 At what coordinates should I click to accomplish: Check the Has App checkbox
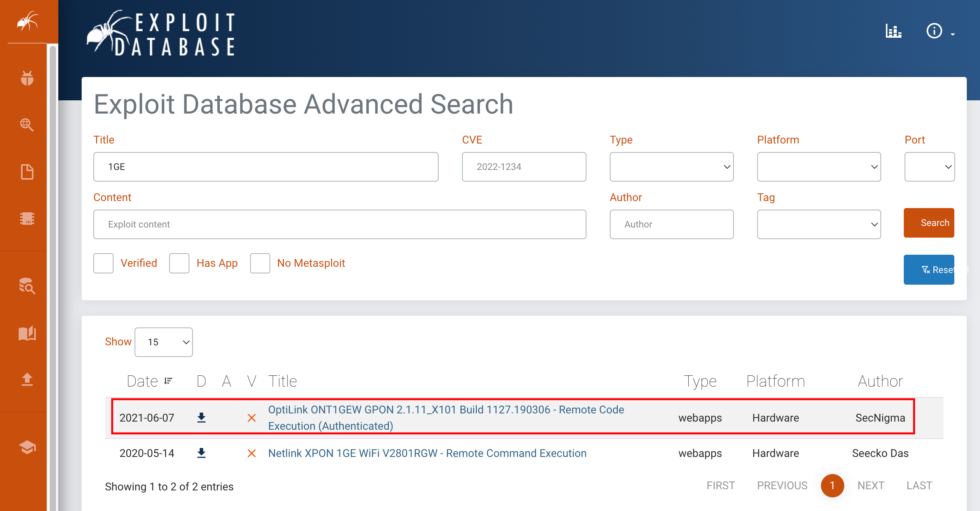tap(179, 263)
